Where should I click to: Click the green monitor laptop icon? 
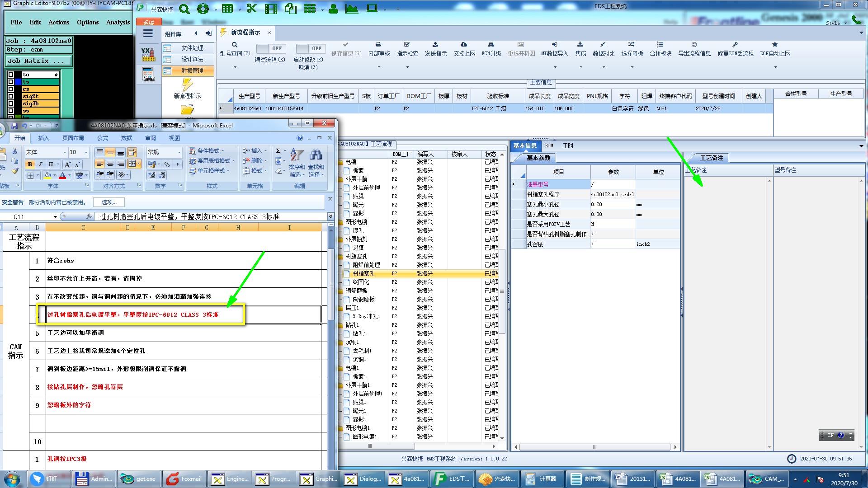click(x=372, y=9)
